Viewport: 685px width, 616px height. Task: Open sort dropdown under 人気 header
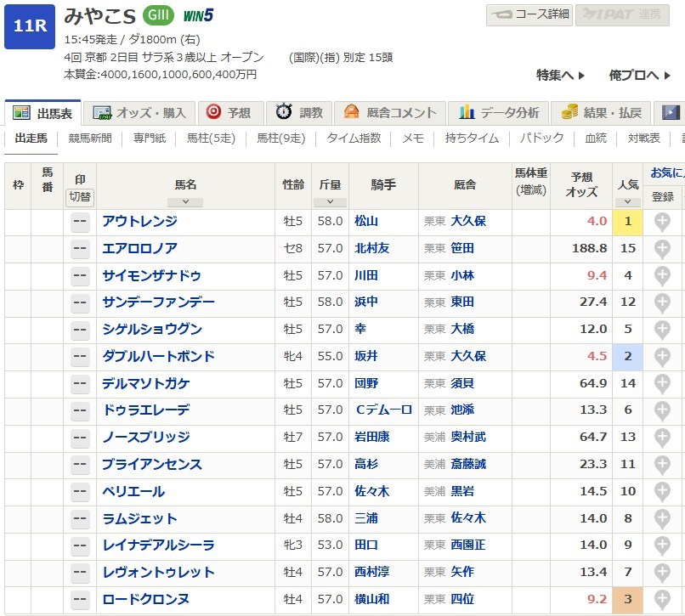tap(627, 202)
